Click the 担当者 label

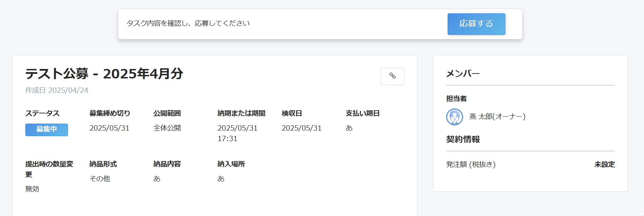[456, 99]
